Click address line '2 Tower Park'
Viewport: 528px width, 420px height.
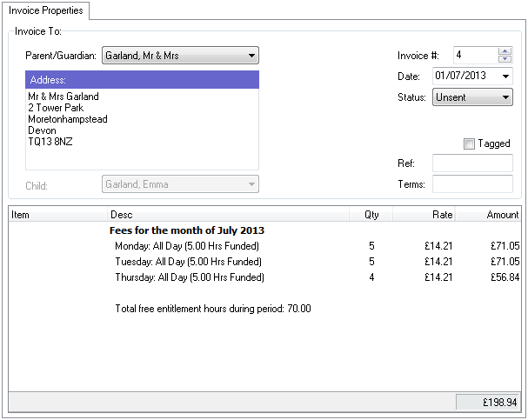pyautogui.click(x=56, y=108)
